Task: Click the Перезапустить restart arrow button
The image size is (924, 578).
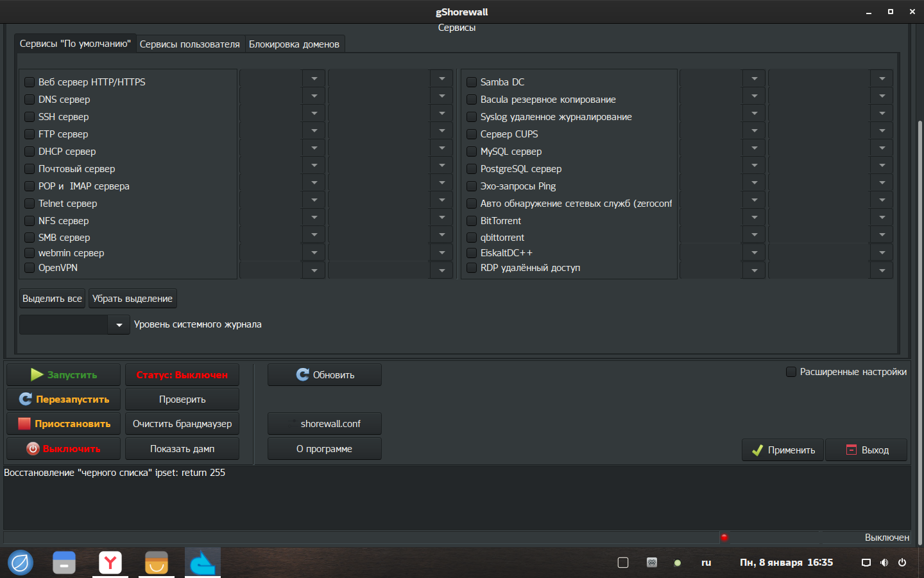Action: tap(64, 399)
